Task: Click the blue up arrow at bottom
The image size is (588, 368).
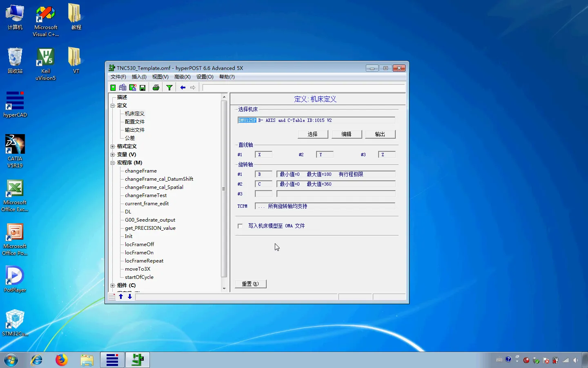Action: pyautogui.click(x=121, y=296)
